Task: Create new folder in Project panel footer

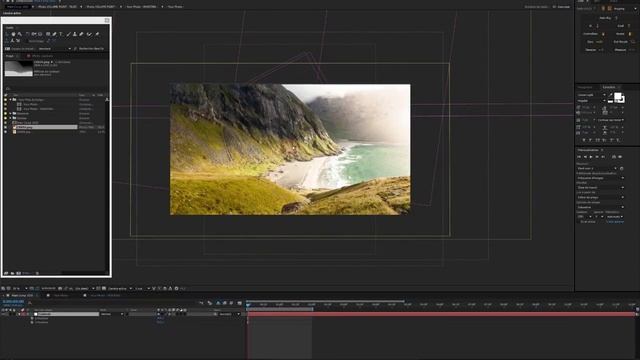Action: pyautogui.click(x=12, y=273)
